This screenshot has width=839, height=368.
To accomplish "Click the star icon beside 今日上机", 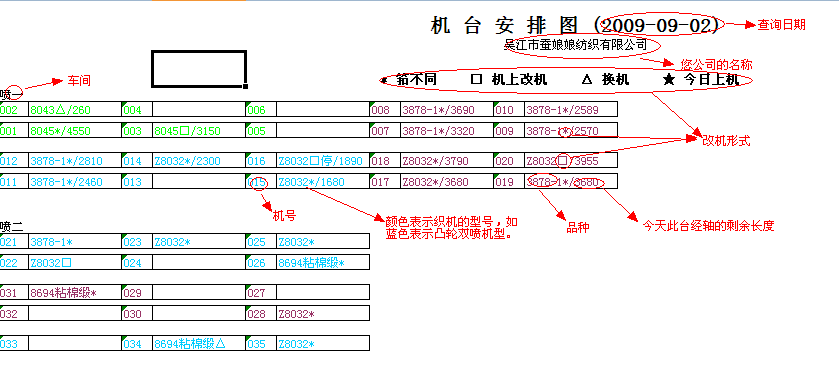I will 669,80.
